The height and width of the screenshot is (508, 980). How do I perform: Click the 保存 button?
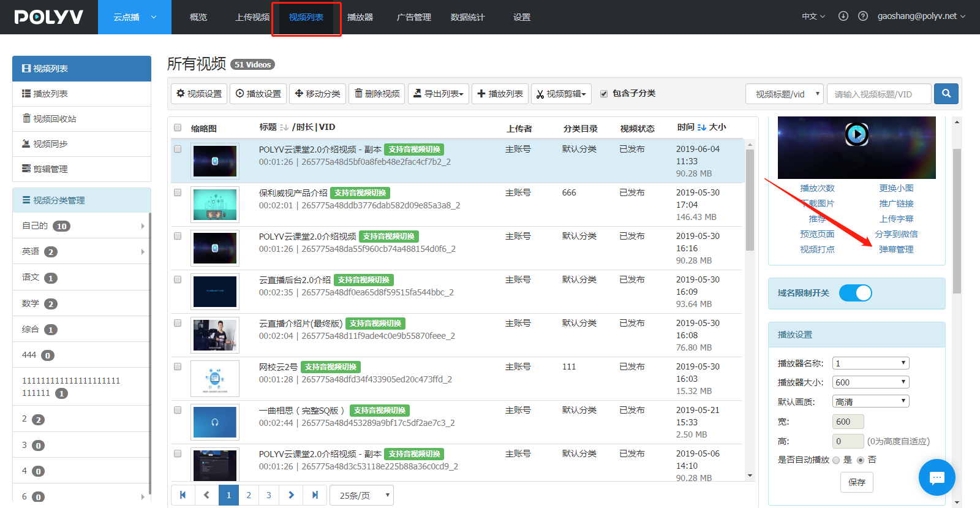tap(857, 482)
